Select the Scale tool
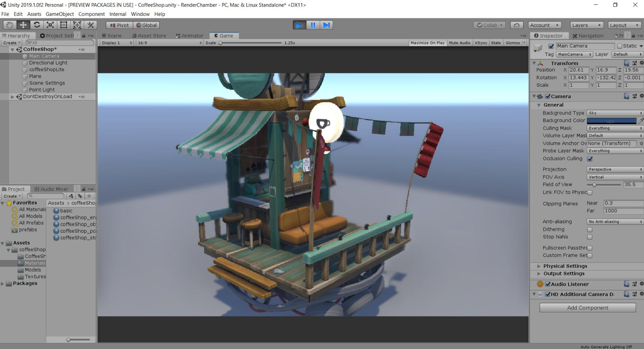 tap(50, 25)
